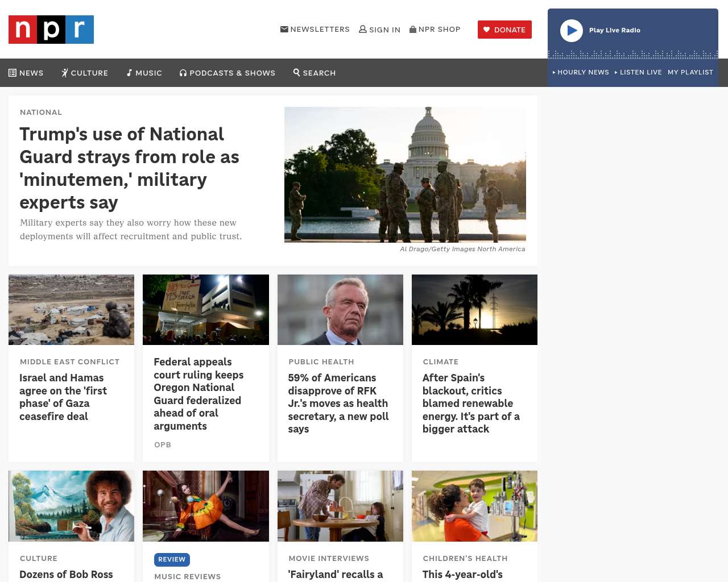
Task: Open the Public Health category
Action: tap(321, 361)
